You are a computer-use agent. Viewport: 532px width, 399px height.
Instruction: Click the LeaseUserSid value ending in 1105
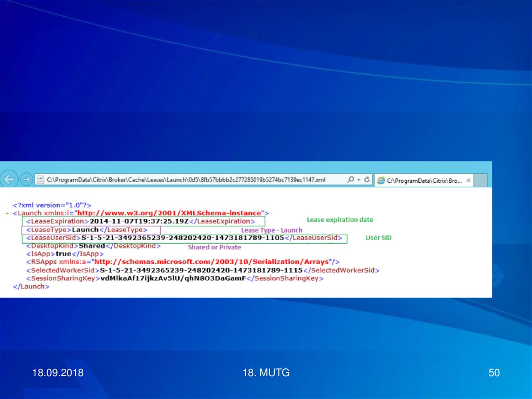click(182, 238)
